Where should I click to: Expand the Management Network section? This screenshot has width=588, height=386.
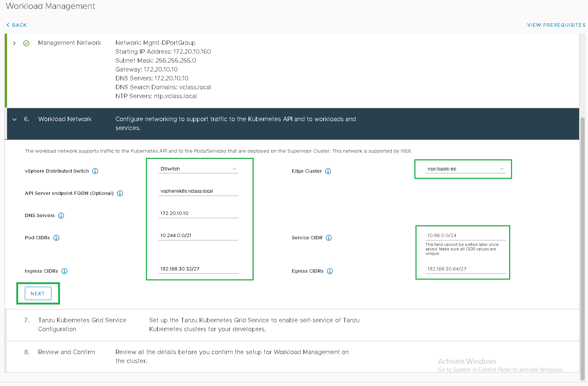[14, 43]
